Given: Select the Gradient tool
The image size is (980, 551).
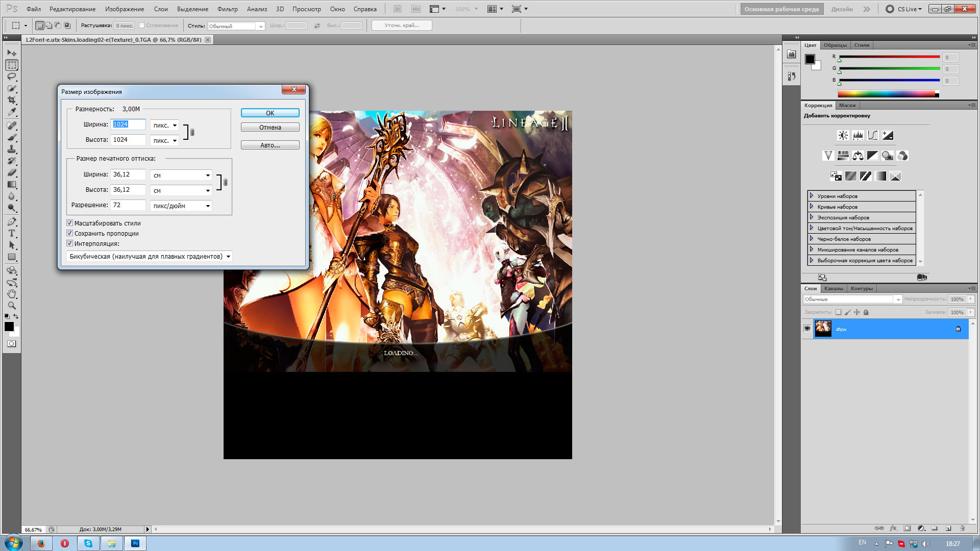Looking at the screenshot, I should (x=12, y=184).
